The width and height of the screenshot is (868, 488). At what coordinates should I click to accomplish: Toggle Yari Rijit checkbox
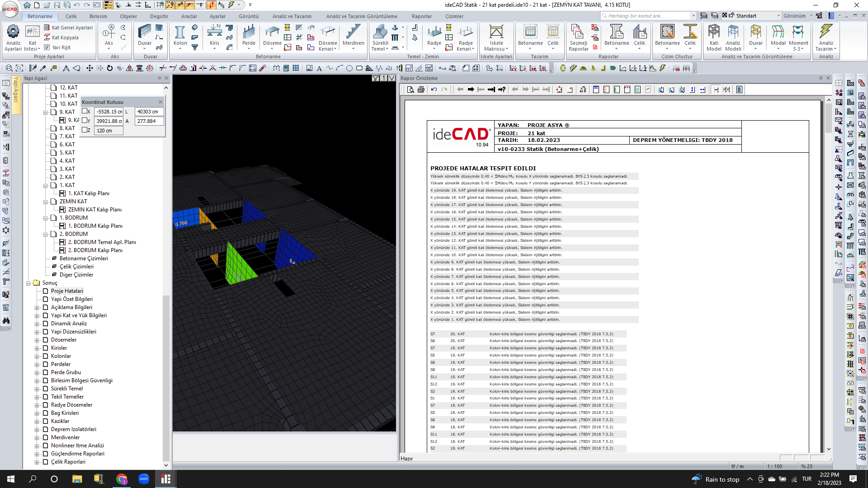pyautogui.click(x=47, y=47)
